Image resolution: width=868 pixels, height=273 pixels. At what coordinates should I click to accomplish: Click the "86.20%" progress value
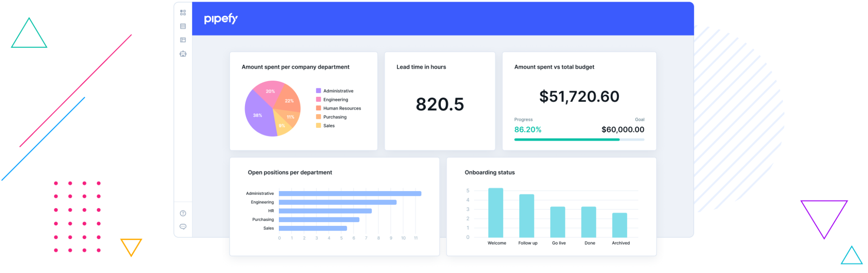tap(528, 129)
